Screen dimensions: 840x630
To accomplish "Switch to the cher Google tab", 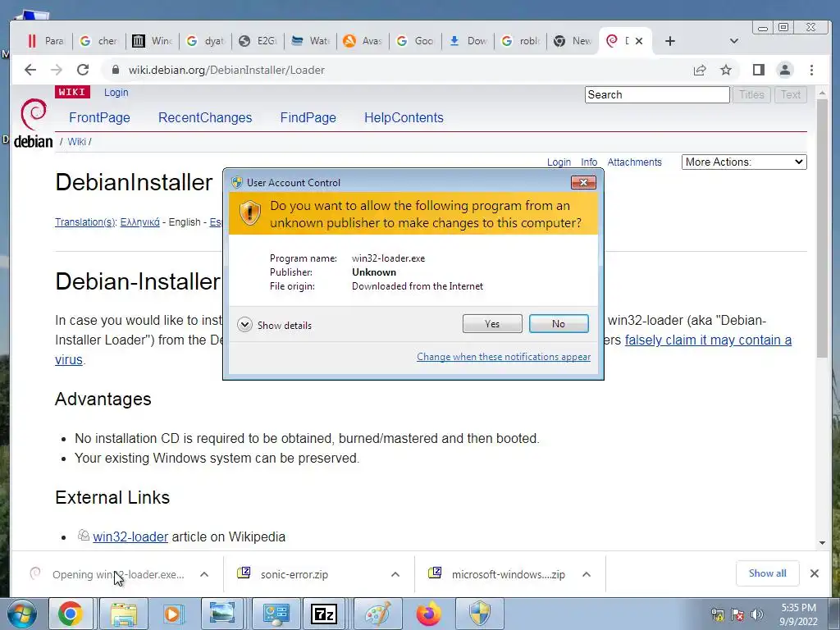I will point(99,41).
